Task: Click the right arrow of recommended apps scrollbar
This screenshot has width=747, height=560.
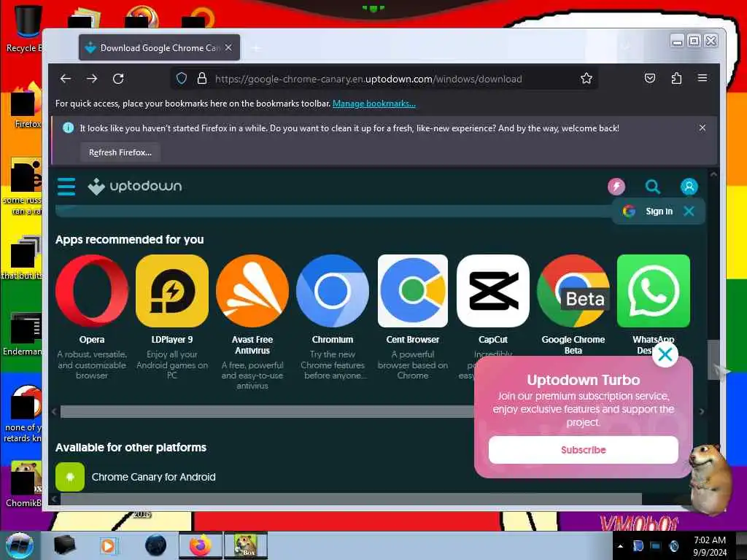Action: pyautogui.click(x=701, y=411)
